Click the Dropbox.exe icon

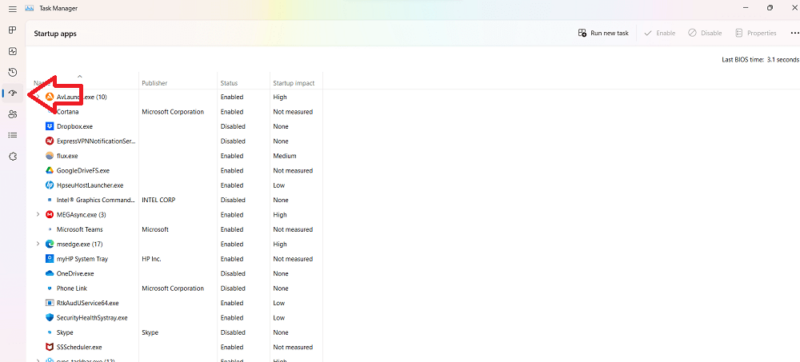pyautogui.click(x=49, y=126)
